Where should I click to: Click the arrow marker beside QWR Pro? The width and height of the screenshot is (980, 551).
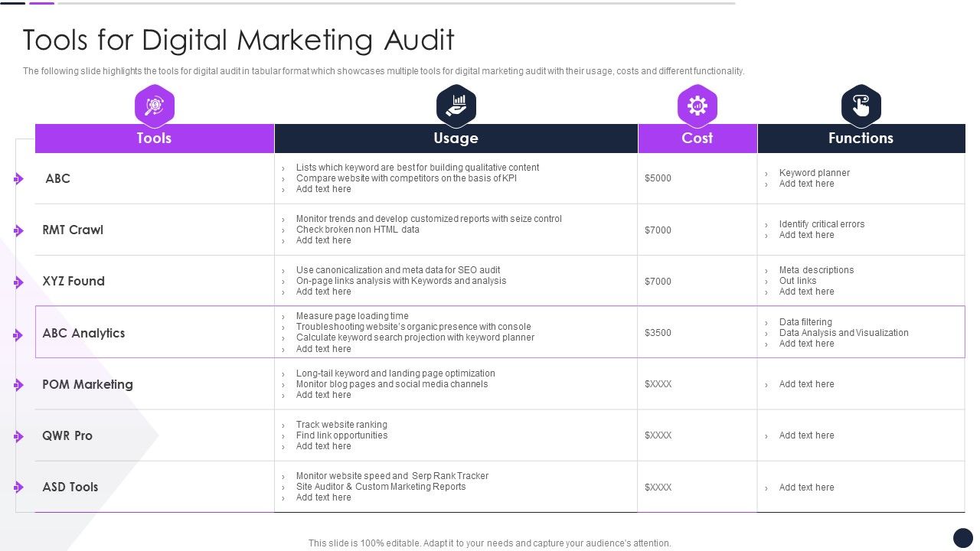pos(18,436)
